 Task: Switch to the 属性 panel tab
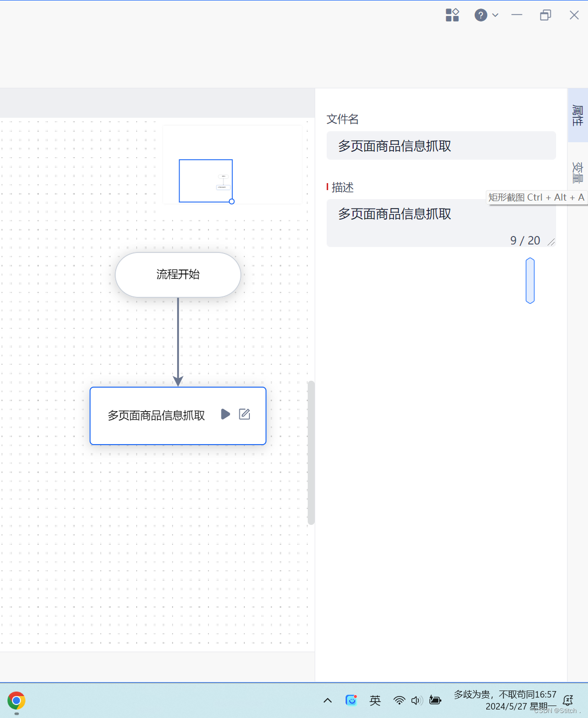click(577, 116)
